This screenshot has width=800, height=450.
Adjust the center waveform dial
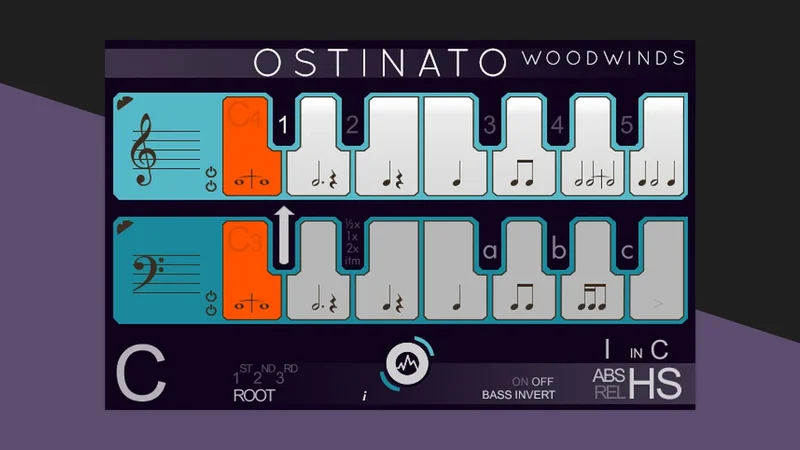coord(407,364)
